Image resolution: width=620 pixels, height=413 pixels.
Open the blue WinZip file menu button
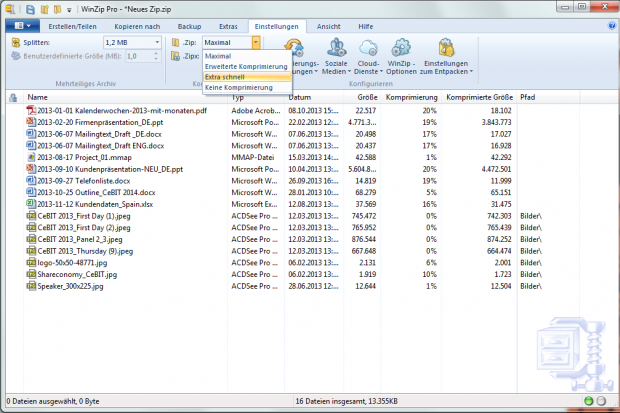pyautogui.click(x=23, y=26)
